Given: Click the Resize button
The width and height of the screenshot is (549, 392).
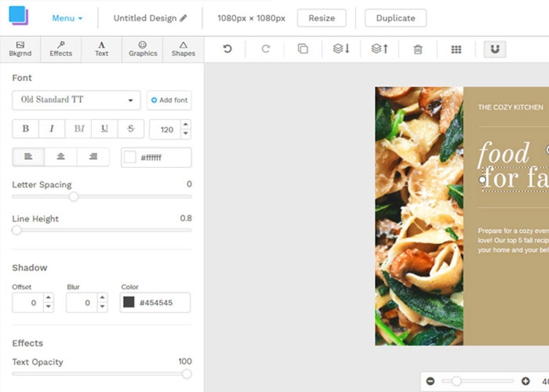Looking at the screenshot, I should [321, 18].
